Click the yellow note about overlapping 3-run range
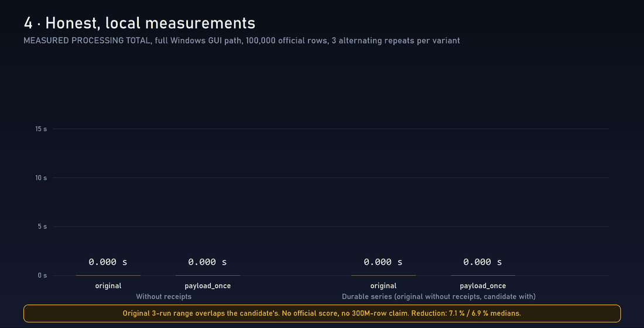The height and width of the screenshot is (328, 644). pyautogui.click(x=322, y=313)
